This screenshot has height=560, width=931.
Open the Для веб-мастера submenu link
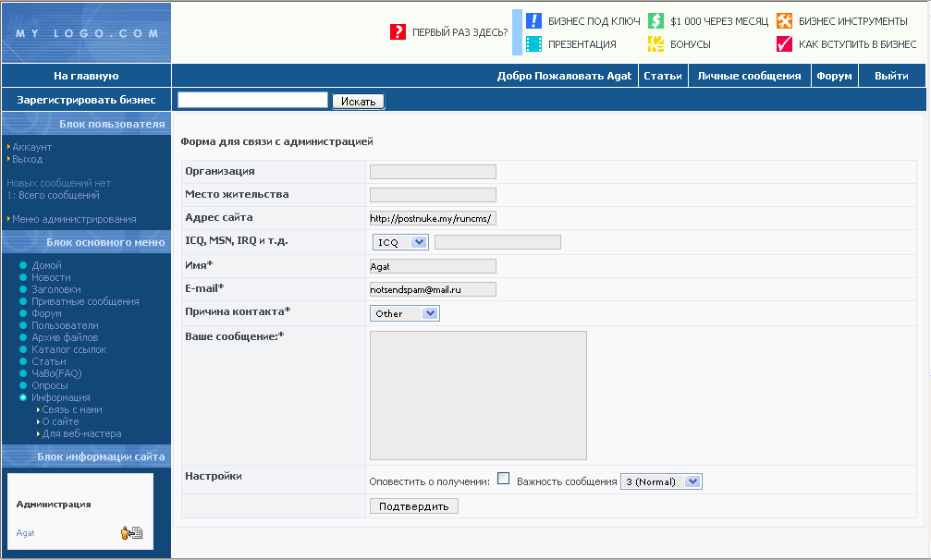(81, 433)
